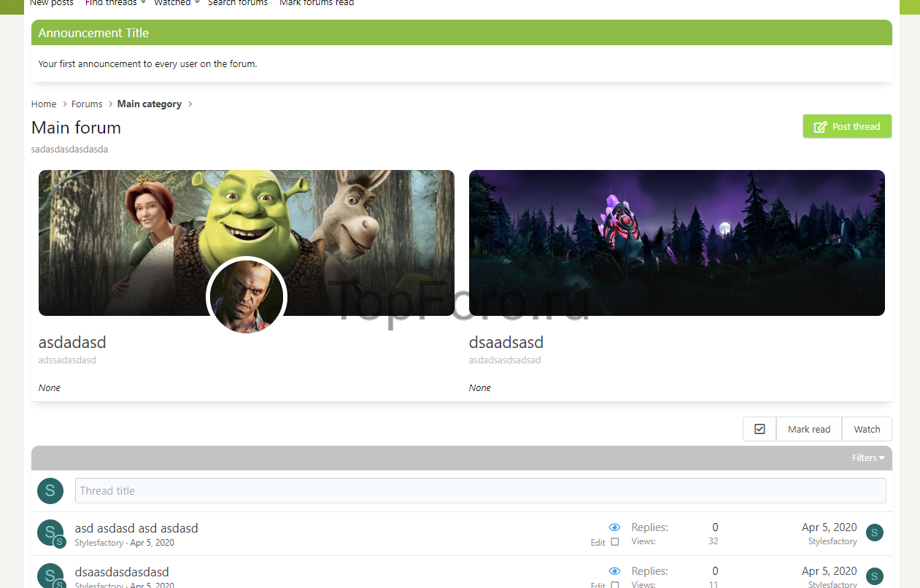Open the Search forums menu item
This screenshot has height=588, width=920.
[238, 3]
